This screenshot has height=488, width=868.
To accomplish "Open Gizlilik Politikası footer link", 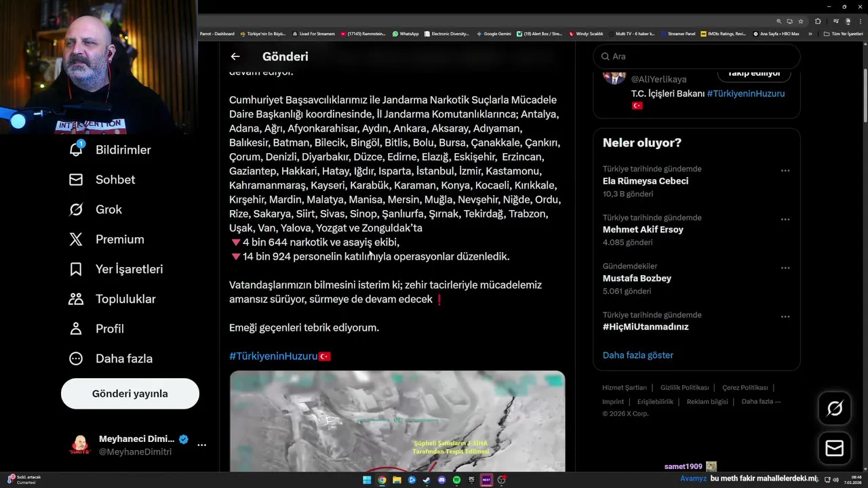I will point(685,388).
